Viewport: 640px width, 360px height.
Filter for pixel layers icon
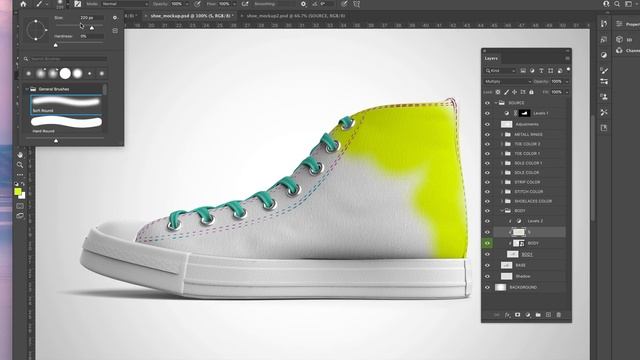[523, 71]
